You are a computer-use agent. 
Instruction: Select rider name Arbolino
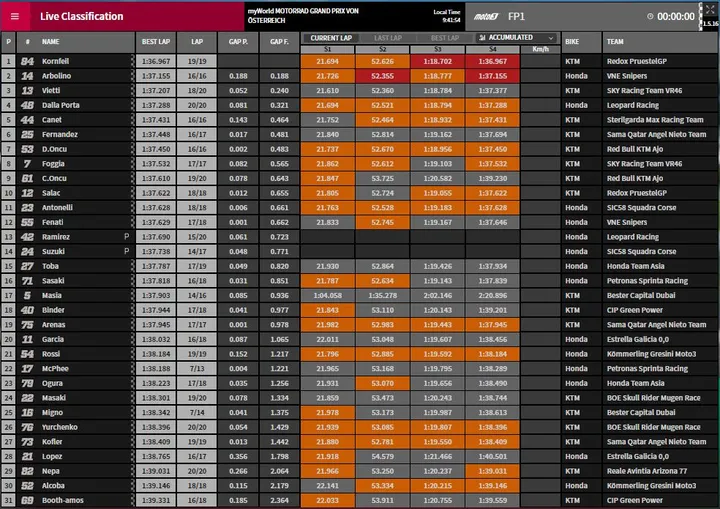click(56, 76)
